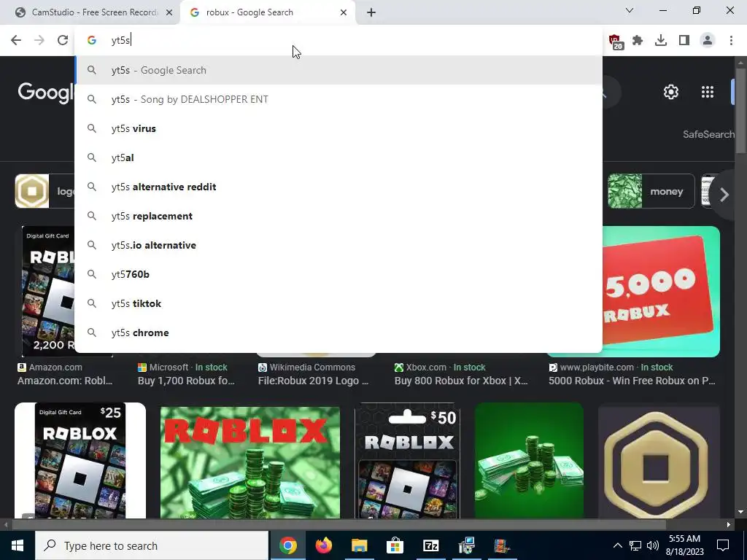Screen dimensions: 747x560
Task: Open the tab search chevron in title bar
Action: click(x=630, y=10)
